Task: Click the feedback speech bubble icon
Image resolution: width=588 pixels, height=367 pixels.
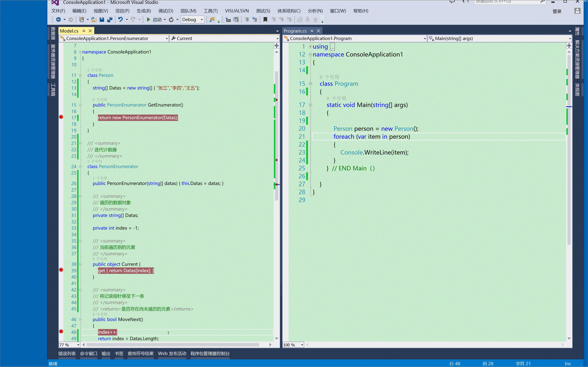Action: tap(452, 2)
